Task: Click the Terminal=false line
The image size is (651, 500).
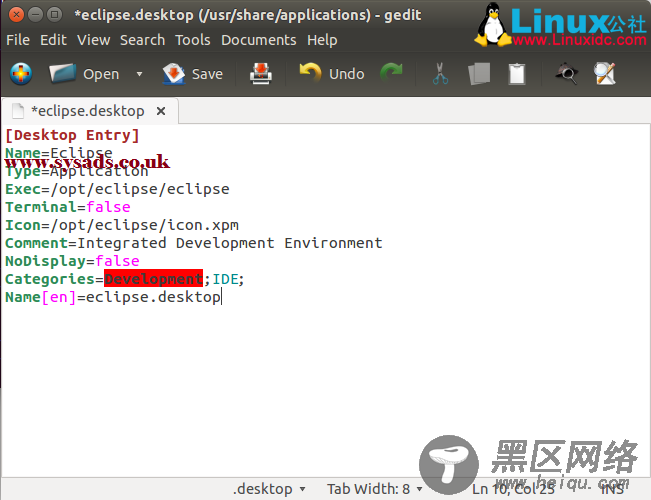Action: pyautogui.click(x=68, y=207)
